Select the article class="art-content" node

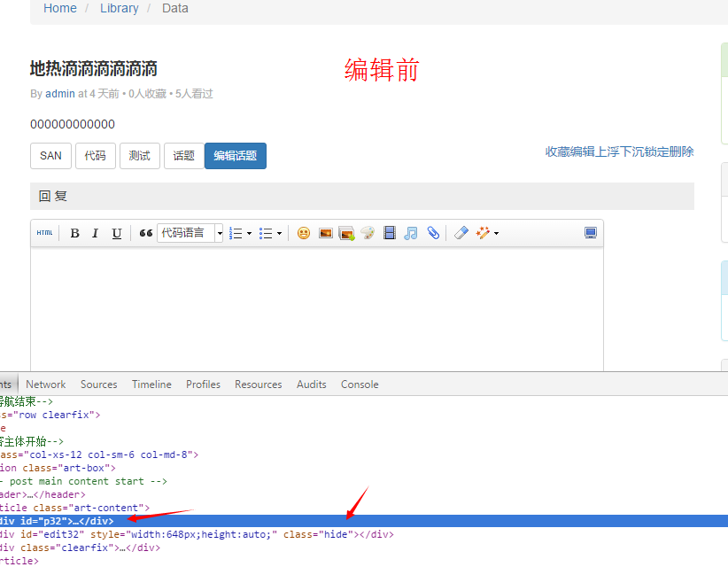[74, 508]
